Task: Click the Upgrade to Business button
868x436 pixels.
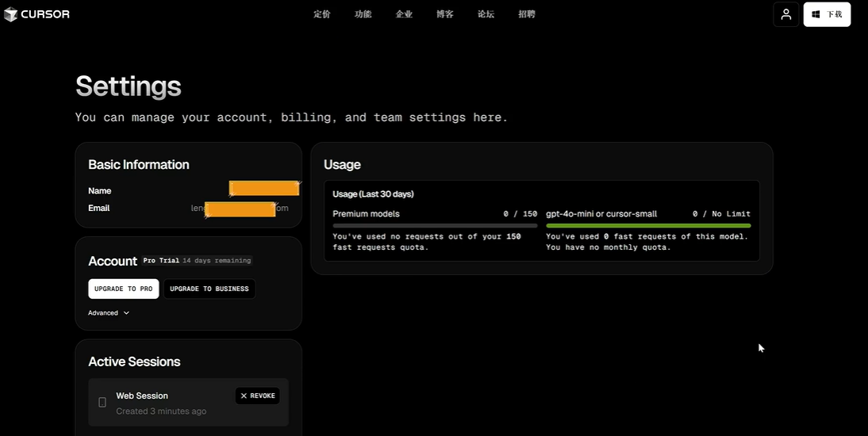Action: [x=209, y=289]
